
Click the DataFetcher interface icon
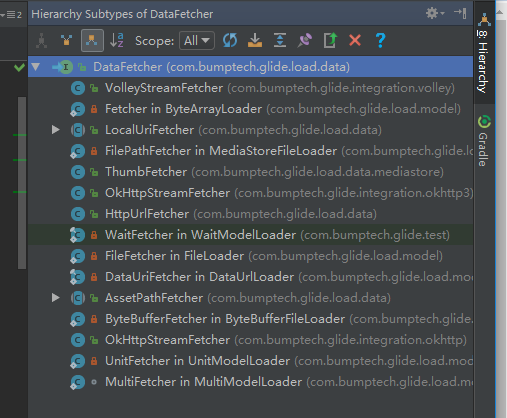point(66,67)
